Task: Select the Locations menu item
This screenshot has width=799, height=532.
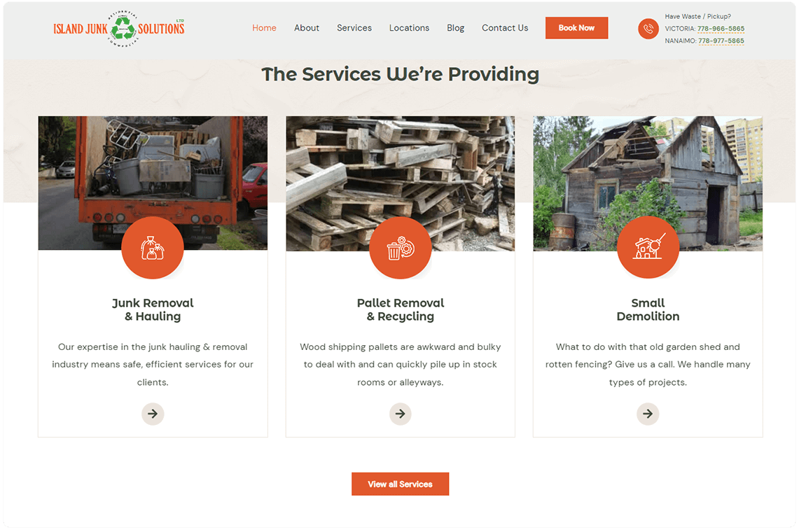Action: (x=409, y=28)
